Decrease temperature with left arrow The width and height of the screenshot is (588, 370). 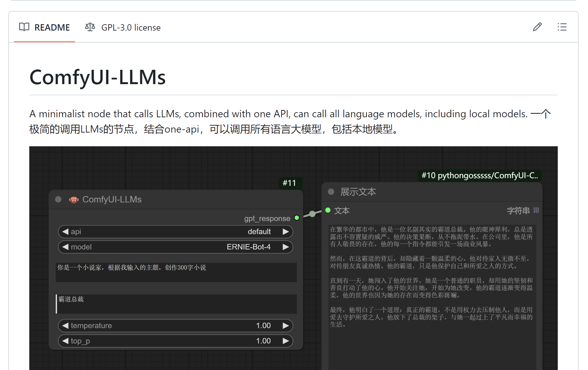tap(65, 326)
